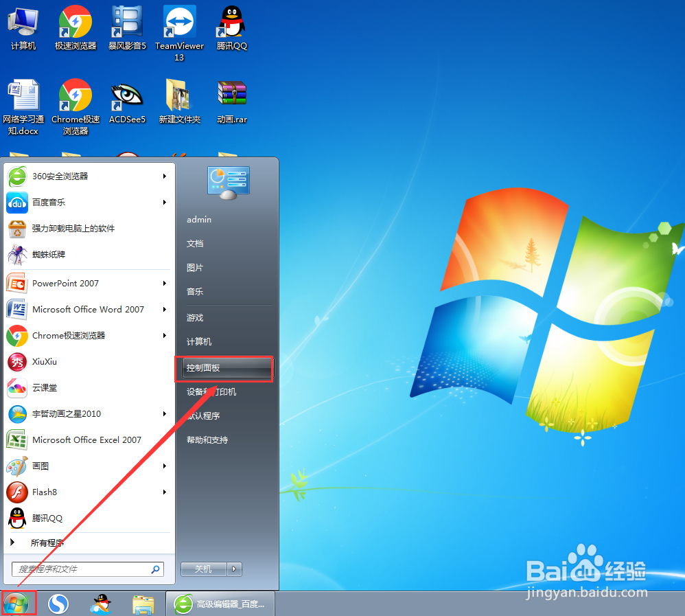Image resolution: width=685 pixels, height=616 pixels.
Task: Launch 宇哲动画之星2010 program
Action: click(x=87, y=413)
